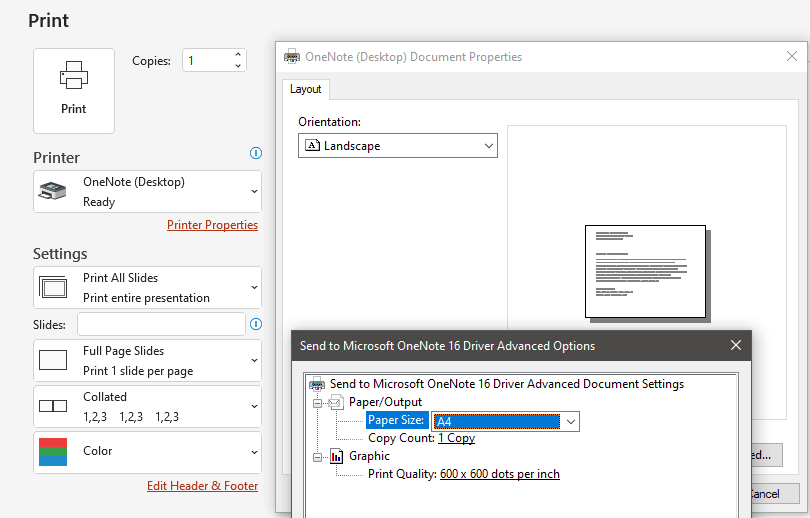This screenshot has width=810, height=518.
Task: Click the Advanced button partially hidden behind dialog
Action: click(x=767, y=455)
